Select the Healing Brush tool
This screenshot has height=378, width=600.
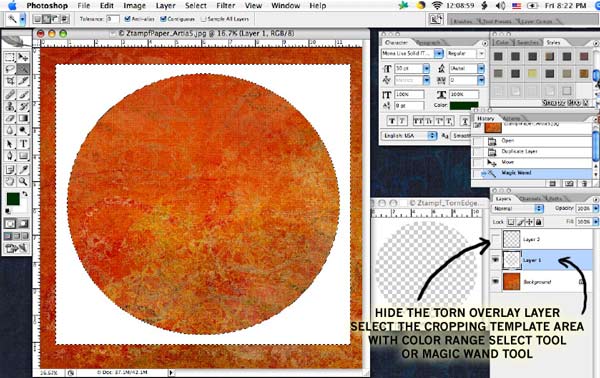click(x=10, y=94)
